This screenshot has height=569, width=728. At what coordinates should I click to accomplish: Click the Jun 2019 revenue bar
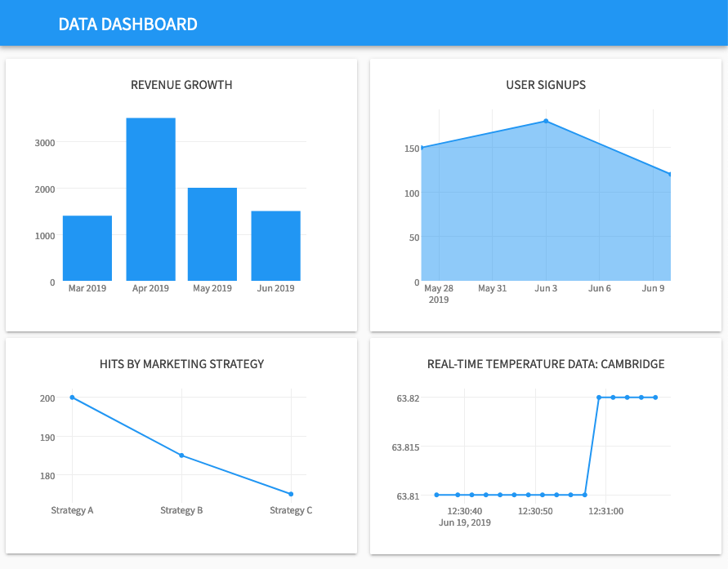276,245
